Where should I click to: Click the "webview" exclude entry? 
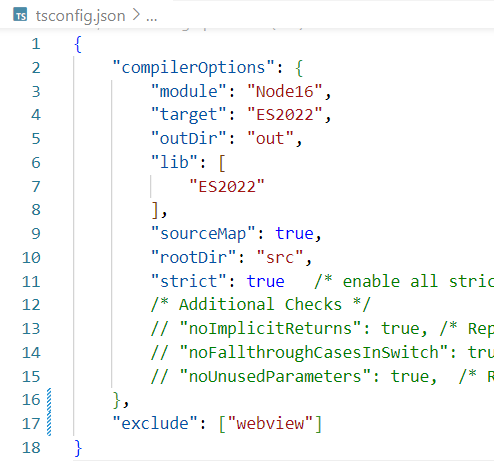pyautogui.click(x=270, y=424)
